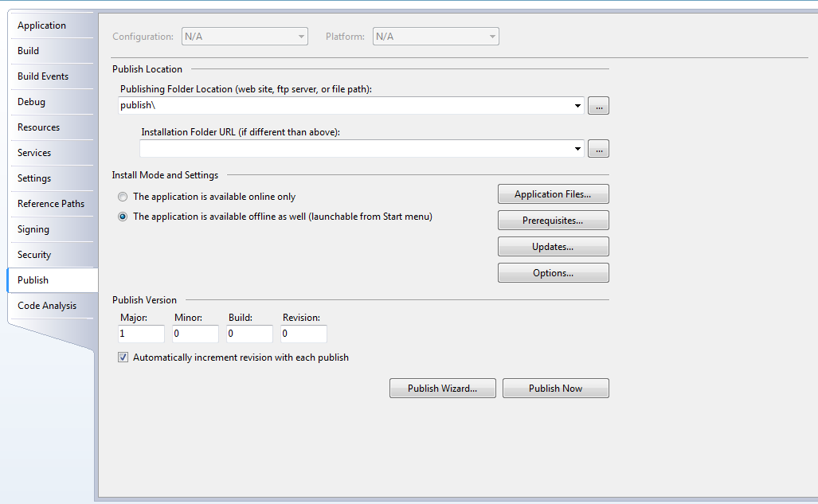Open the Security settings tab

(x=34, y=255)
